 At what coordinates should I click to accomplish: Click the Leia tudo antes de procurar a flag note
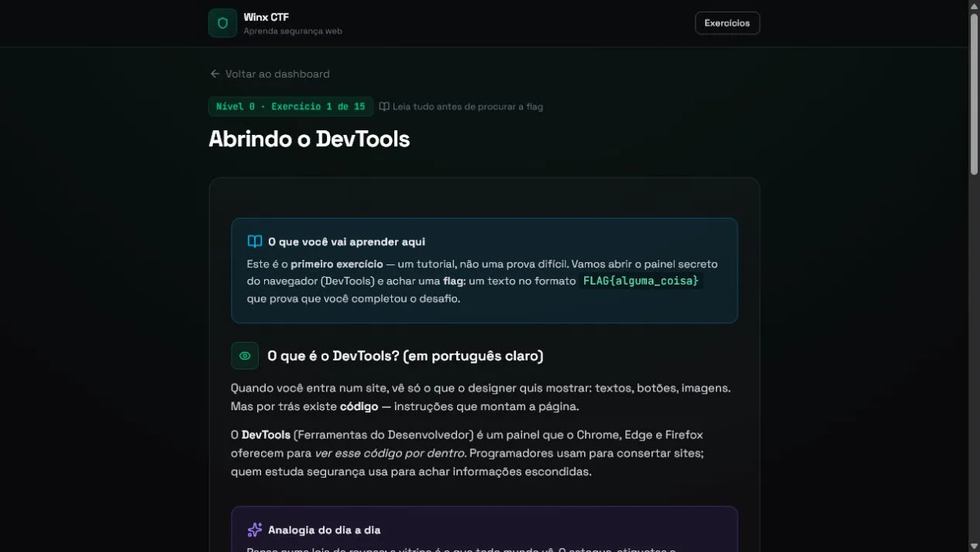click(x=468, y=106)
